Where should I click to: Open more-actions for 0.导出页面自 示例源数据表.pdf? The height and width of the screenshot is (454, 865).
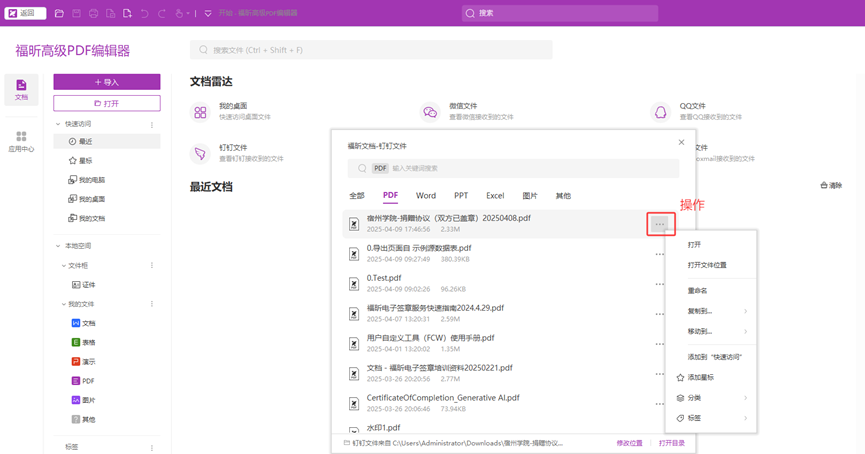click(x=659, y=254)
